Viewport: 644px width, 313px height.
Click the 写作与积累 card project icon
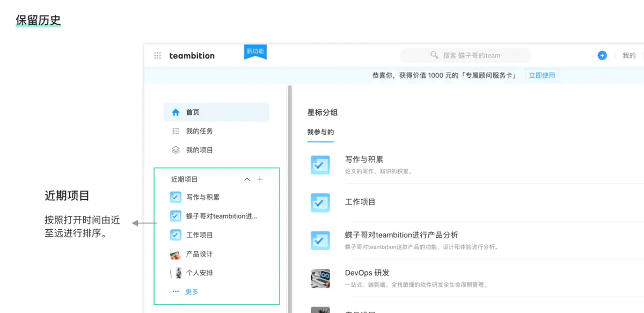click(x=320, y=165)
